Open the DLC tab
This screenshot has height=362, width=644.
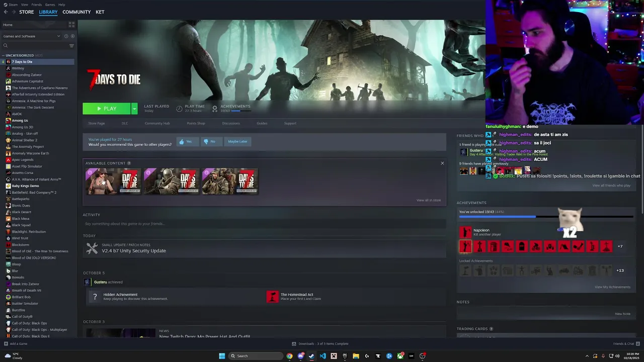(125, 123)
